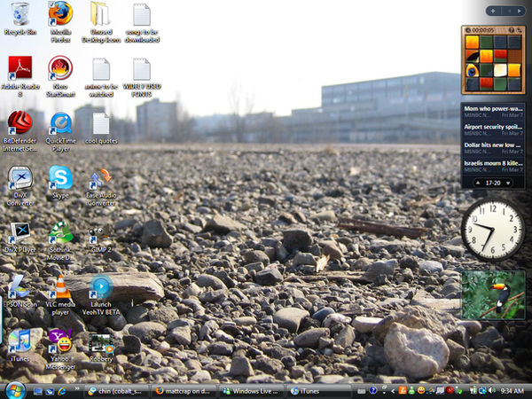Open EPSON Scan shortcut
Image resolution: width=532 pixels, height=399 pixels.
[x=20, y=291]
